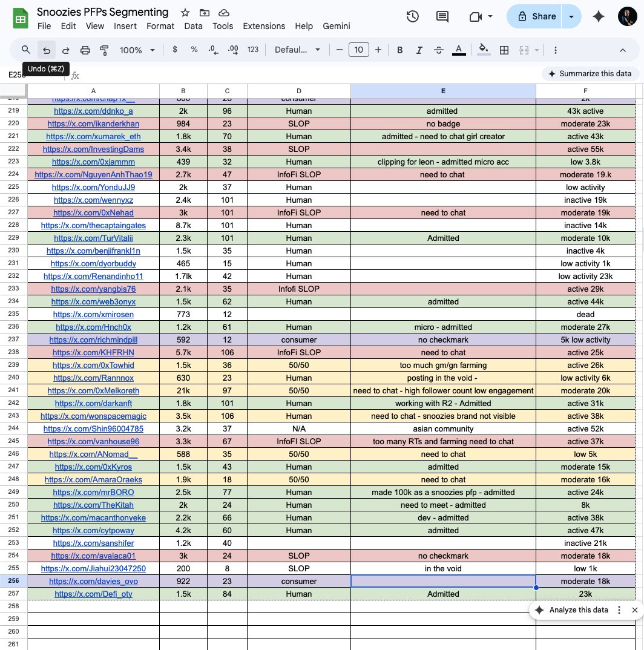Open the Insert menu
Screen dimensions: 644x650
(125, 26)
